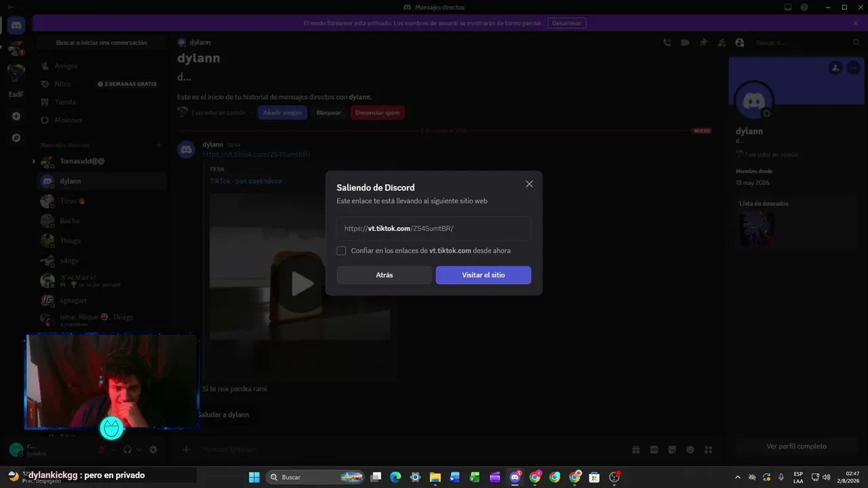The height and width of the screenshot is (488, 868).
Task: Add a server with the plus icon
Action: click(x=16, y=116)
